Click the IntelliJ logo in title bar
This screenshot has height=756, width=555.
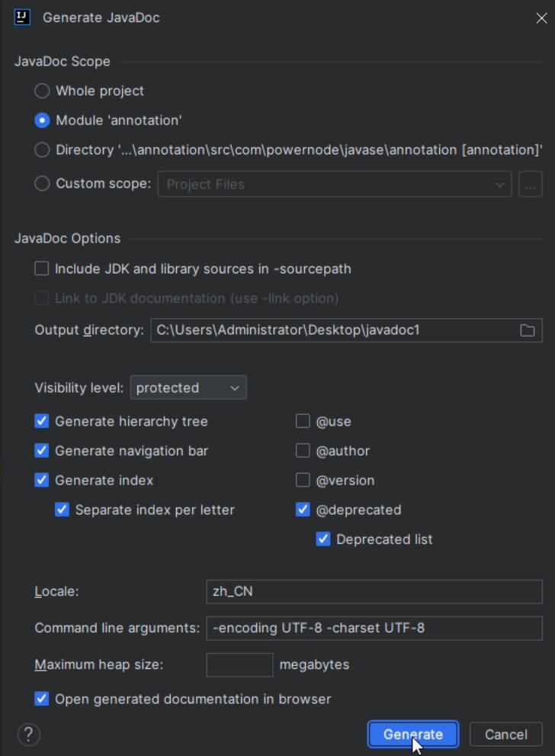22,18
